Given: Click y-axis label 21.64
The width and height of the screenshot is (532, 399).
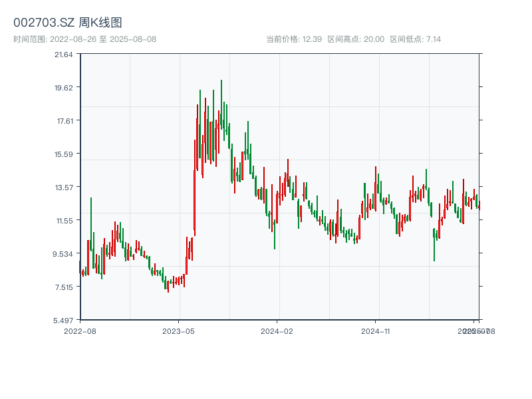Looking at the screenshot, I should pos(64,55).
